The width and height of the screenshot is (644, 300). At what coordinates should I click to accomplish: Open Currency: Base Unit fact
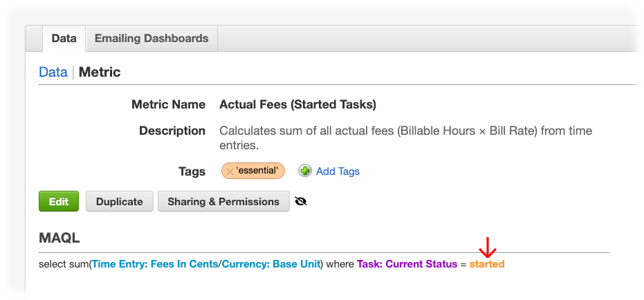pyautogui.click(x=271, y=264)
